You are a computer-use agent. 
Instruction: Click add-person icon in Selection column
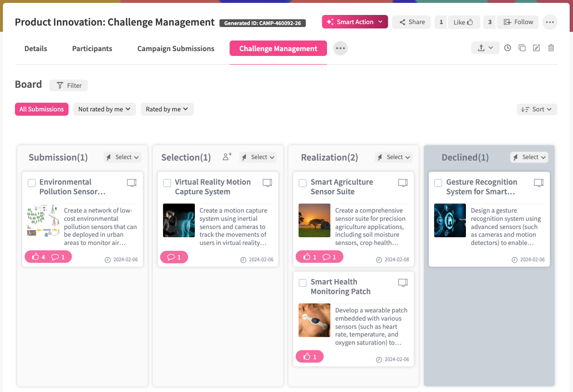point(227,157)
